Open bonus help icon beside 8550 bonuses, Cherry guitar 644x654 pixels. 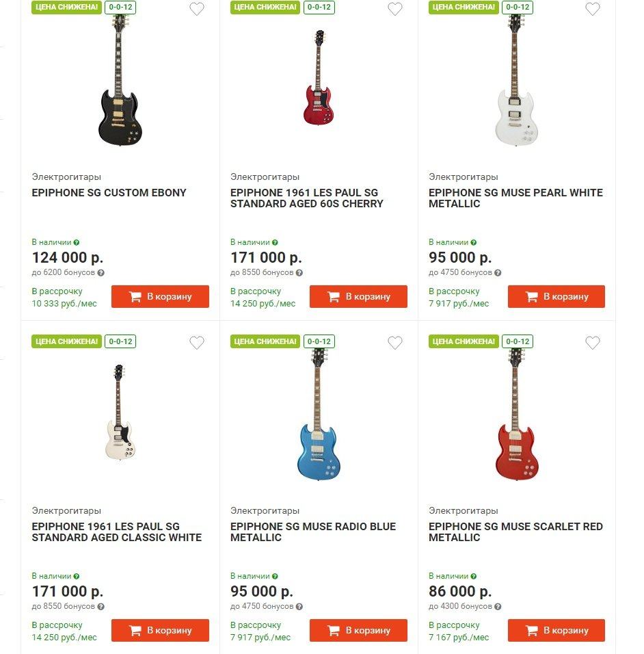pos(299,272)
